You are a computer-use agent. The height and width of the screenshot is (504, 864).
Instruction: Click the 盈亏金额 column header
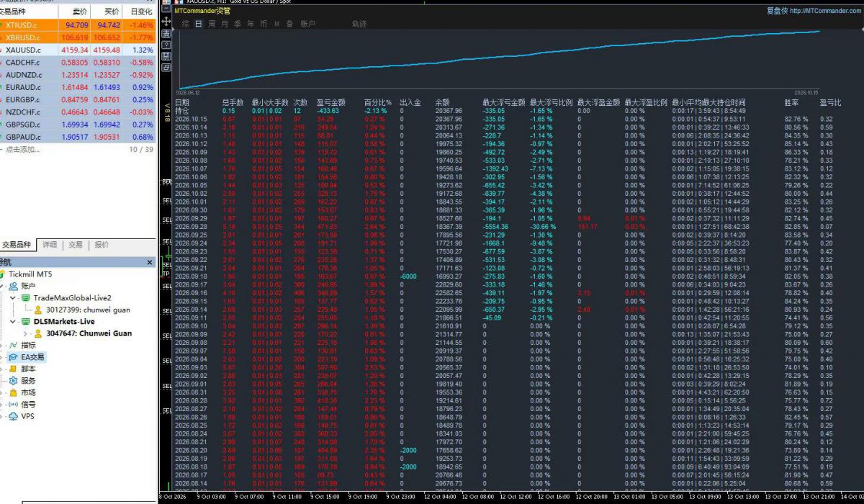coord(331,103)
